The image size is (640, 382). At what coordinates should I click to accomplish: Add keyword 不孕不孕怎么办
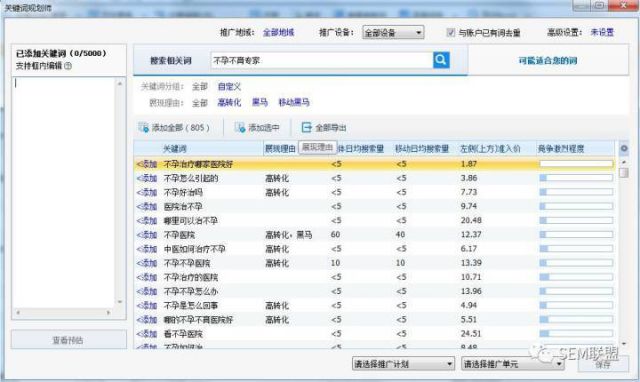tap(147, 291)
